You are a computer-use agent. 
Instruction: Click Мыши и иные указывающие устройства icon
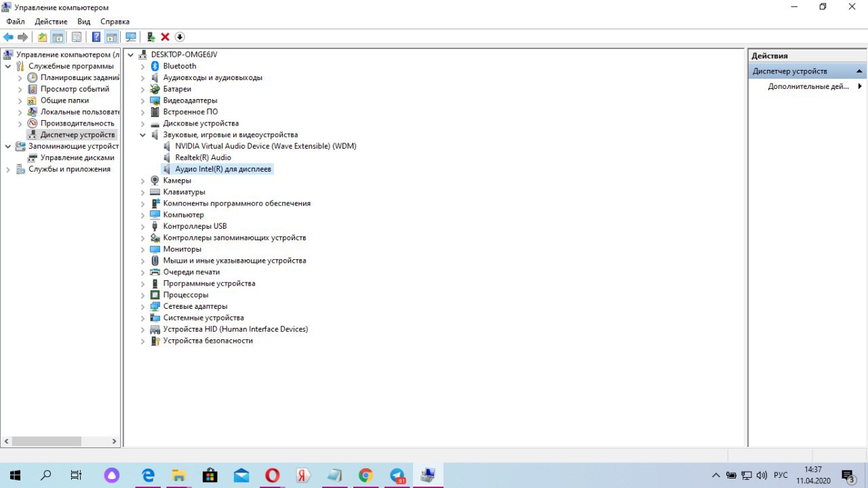point(155,261)
